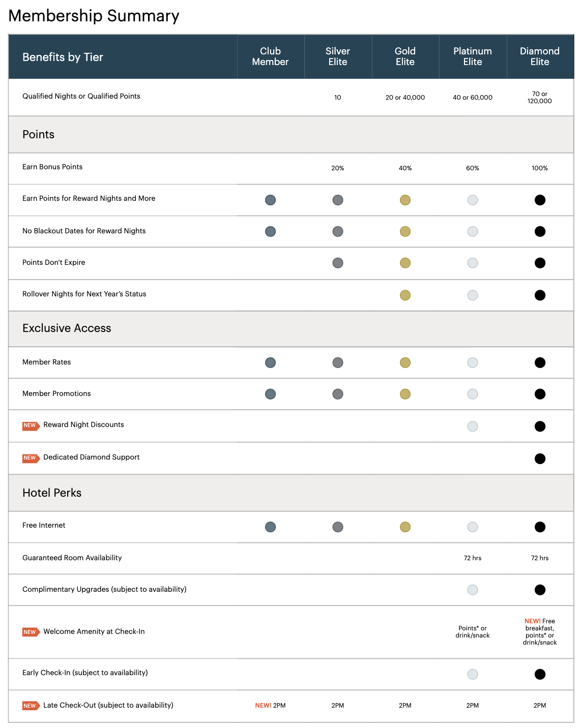Image resolution: width=582 pixels, height=728 pixels.
Task: Click Diamond Elite dot for Early Check-In
Action: pyautogui.click(x=540, y=674)
